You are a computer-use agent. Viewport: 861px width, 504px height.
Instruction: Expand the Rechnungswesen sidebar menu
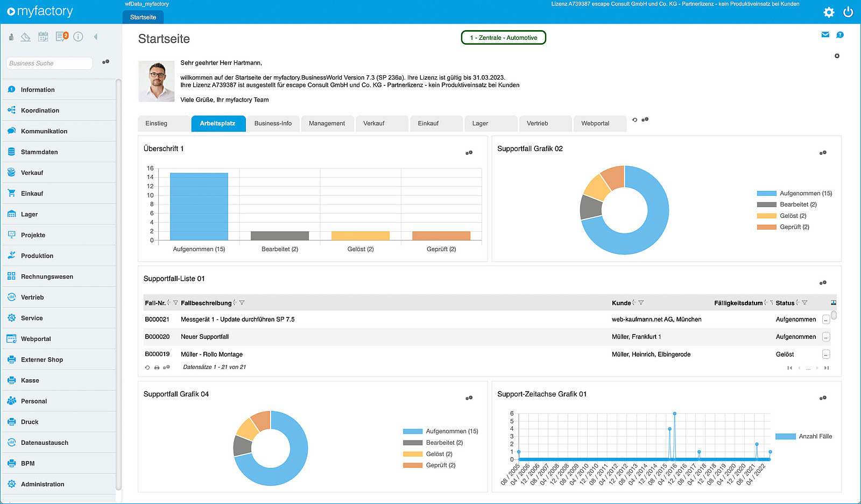pos(59,276)
